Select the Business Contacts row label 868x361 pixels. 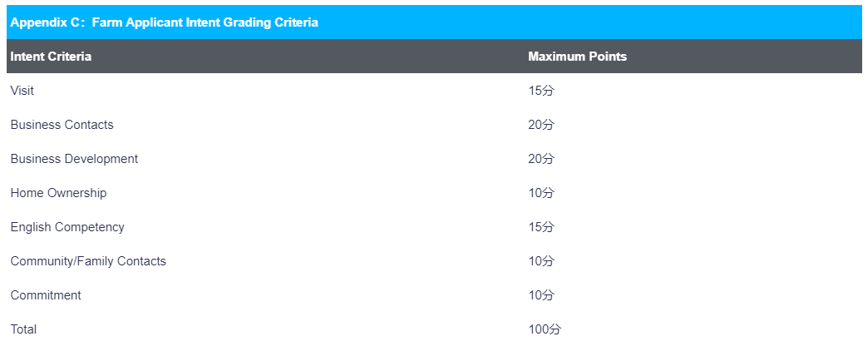[x=62, y=125]
